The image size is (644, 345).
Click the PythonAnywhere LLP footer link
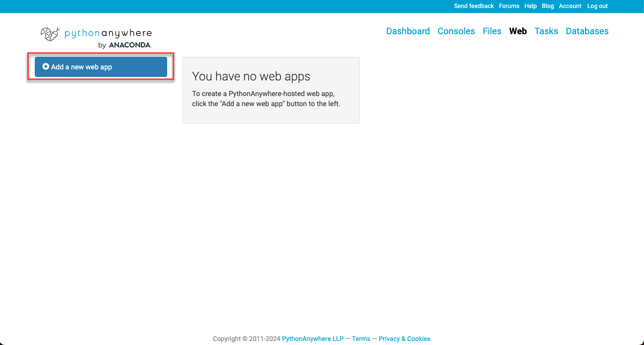pyautogui.click(x=312, y=338)
